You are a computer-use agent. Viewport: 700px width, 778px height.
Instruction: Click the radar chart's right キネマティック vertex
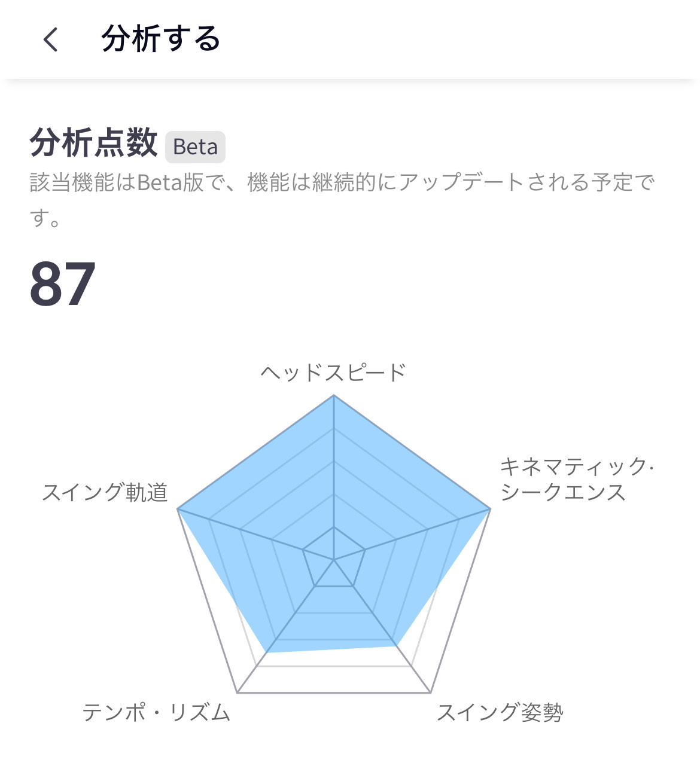point(490,509)
